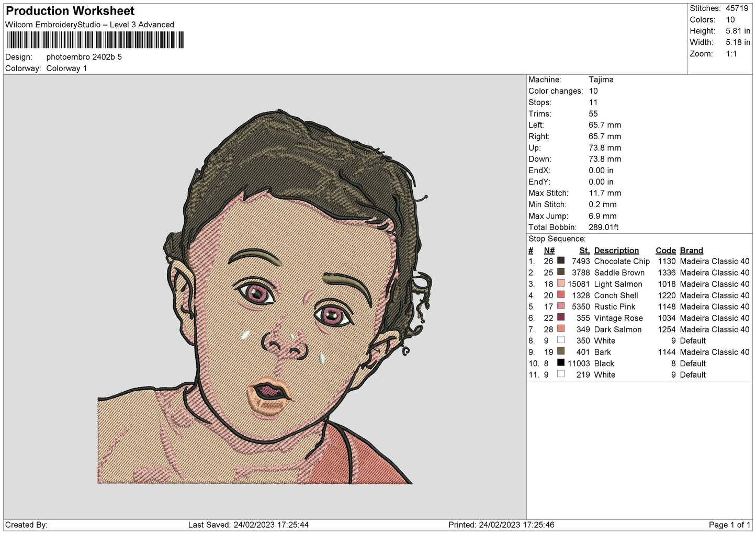Click 'Dark Salmon' description text
The height and width of the screenshot is (534, 756).
point(617,330)
